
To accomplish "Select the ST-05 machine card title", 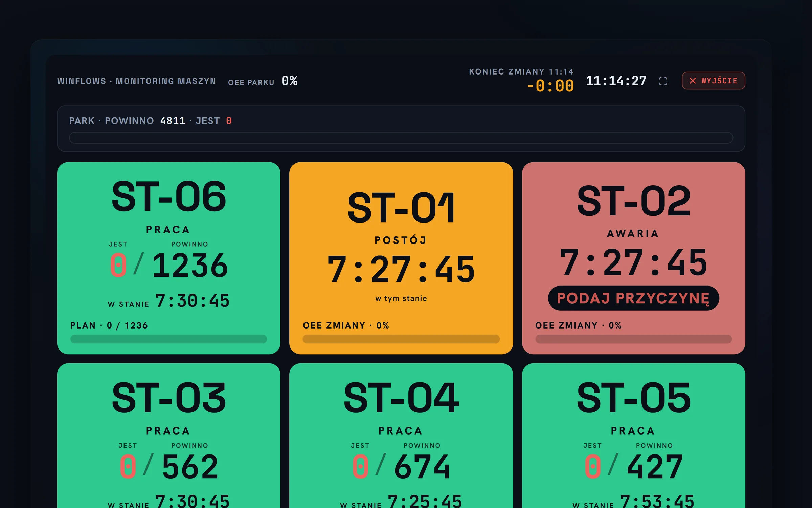I will point(633,398).
